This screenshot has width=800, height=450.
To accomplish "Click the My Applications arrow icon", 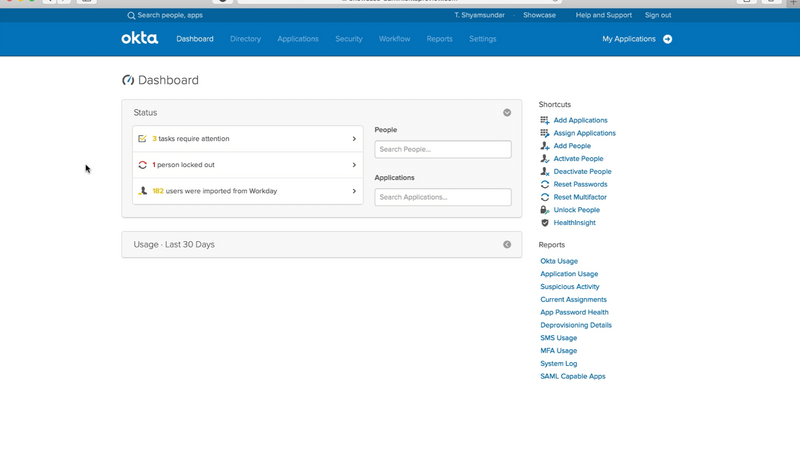I will pos(667,39).
